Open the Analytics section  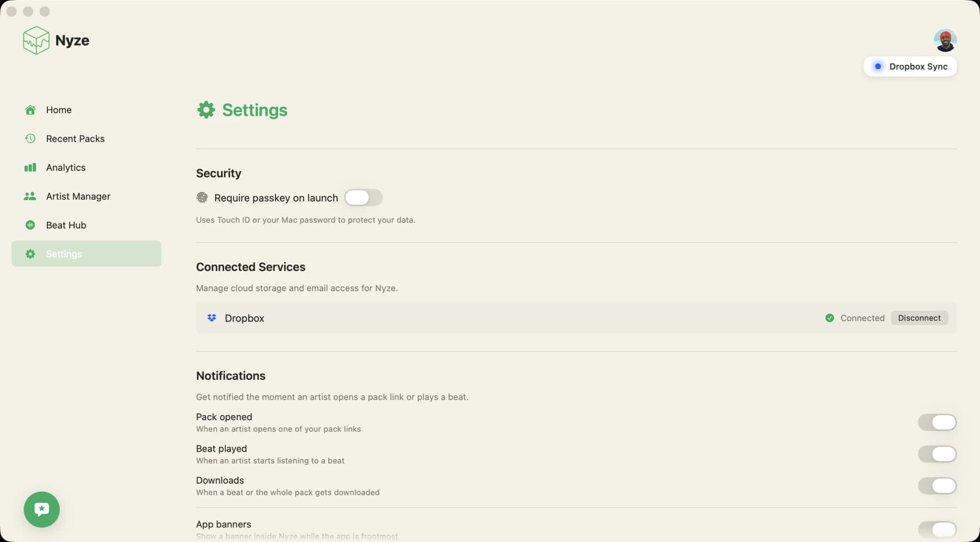[x=87, y=168]
